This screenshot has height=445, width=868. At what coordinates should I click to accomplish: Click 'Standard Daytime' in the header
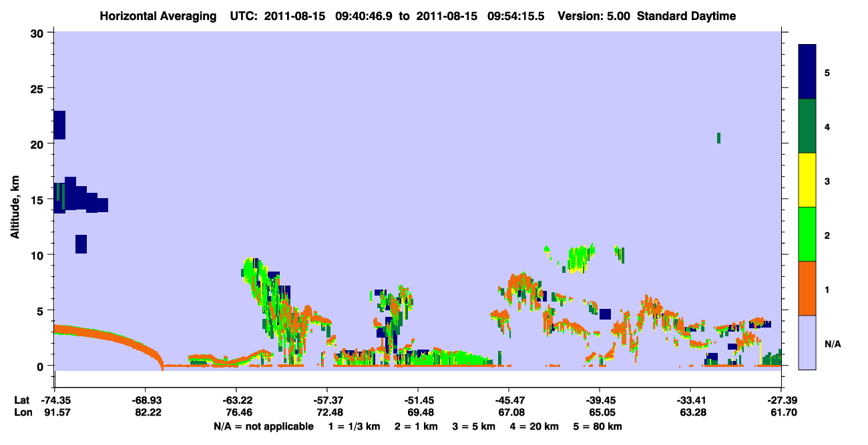pos(686,16)
